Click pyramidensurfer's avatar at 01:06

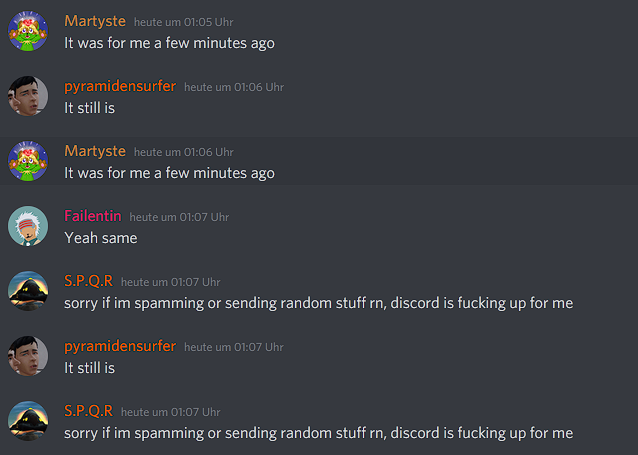(x=28, y=96)
